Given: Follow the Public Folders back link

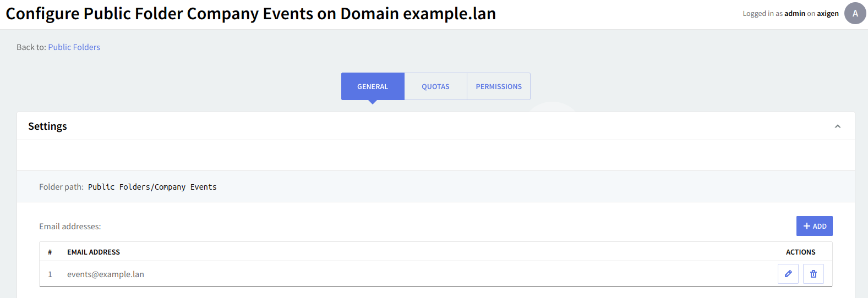Looking at the screenshot, I should point(74,47).
